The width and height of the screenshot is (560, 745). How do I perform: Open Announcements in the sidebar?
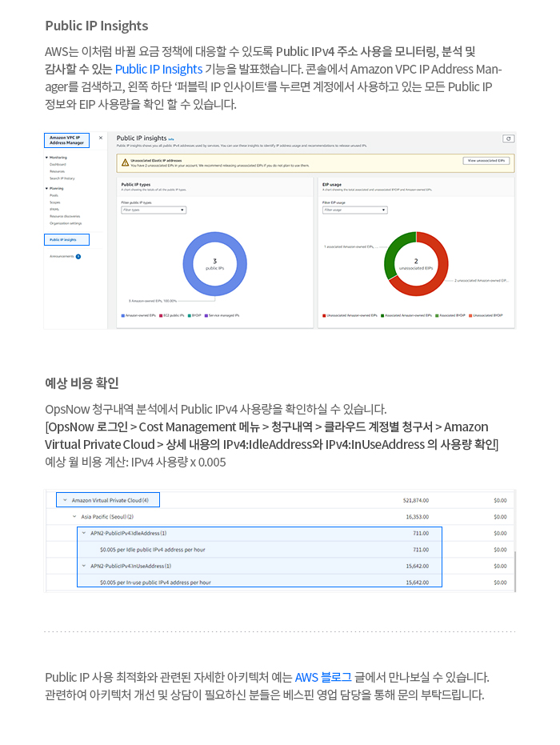tap(62, 257)
